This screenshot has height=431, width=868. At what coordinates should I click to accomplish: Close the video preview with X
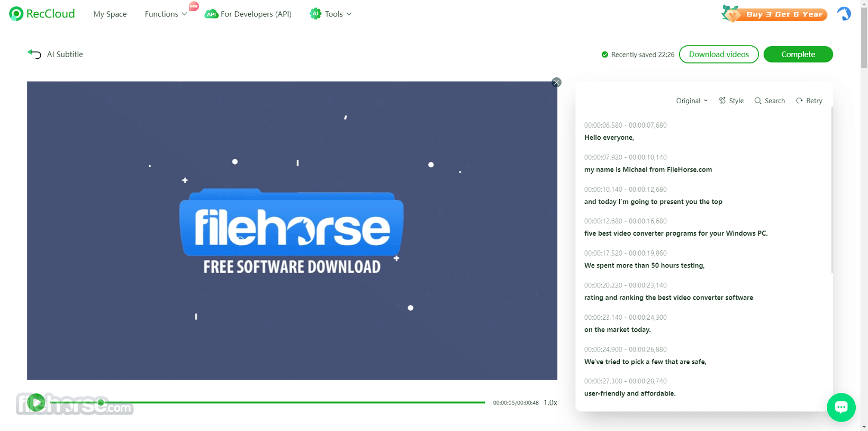coord(556,82)
